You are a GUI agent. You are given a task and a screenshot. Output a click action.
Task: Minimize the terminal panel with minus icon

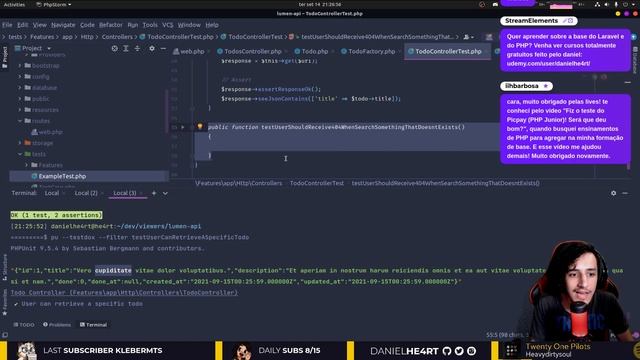625,193
